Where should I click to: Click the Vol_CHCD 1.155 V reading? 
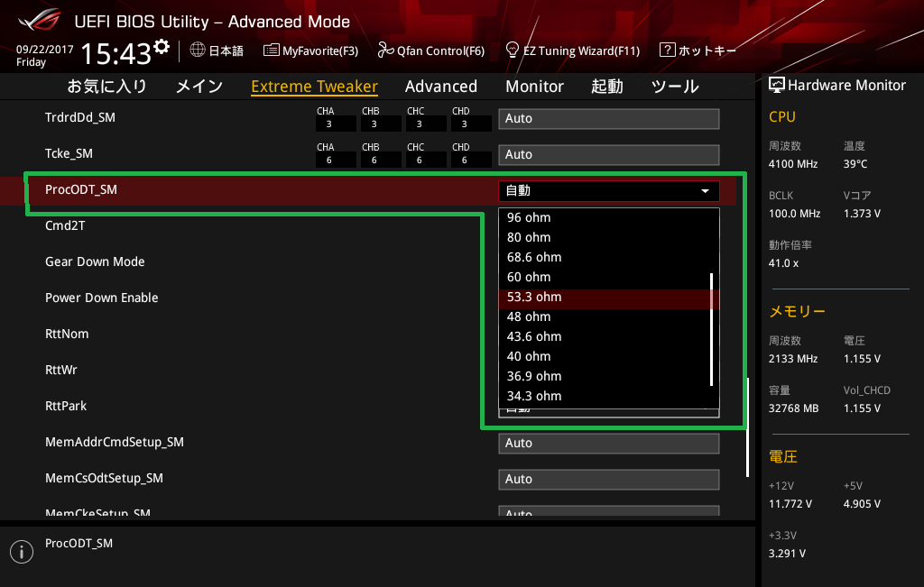click(862, 408)
